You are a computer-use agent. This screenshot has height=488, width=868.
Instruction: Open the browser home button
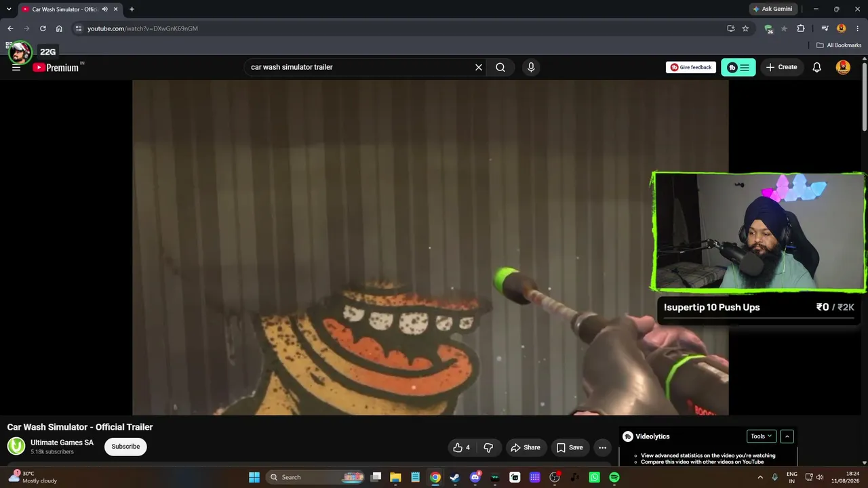coord(59,28)
